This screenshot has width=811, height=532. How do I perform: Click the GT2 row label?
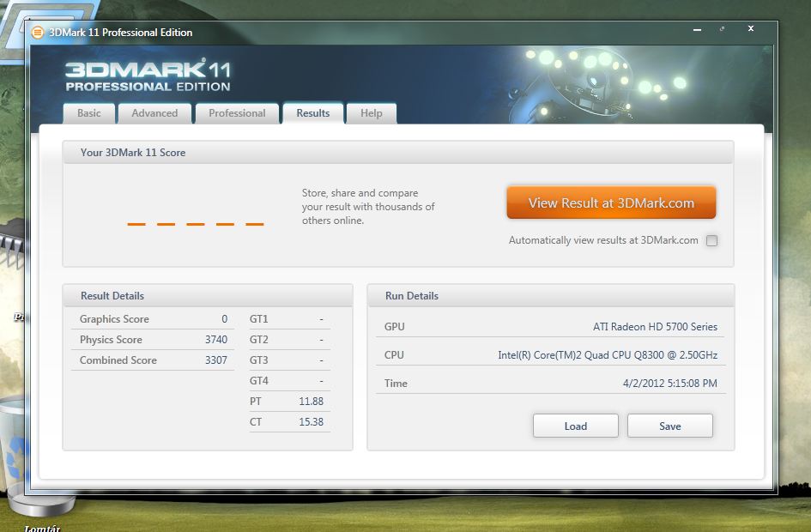tap(258, 340)
